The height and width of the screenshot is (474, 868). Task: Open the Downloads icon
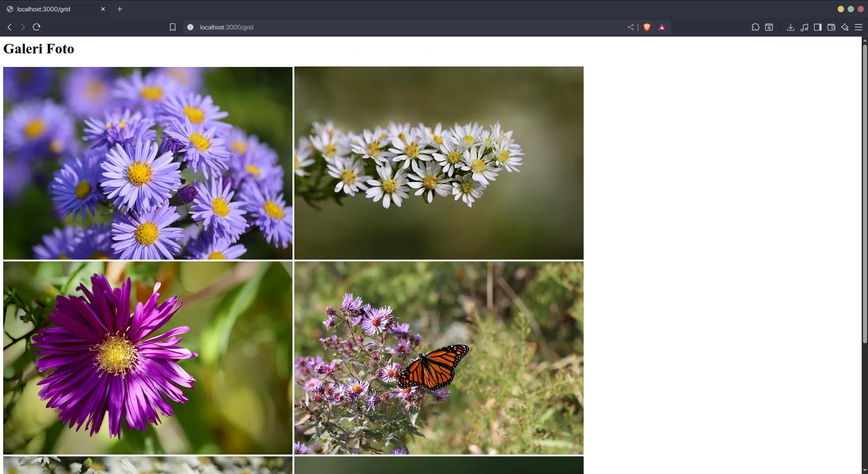pyautogui.click(x=790, y=27)
